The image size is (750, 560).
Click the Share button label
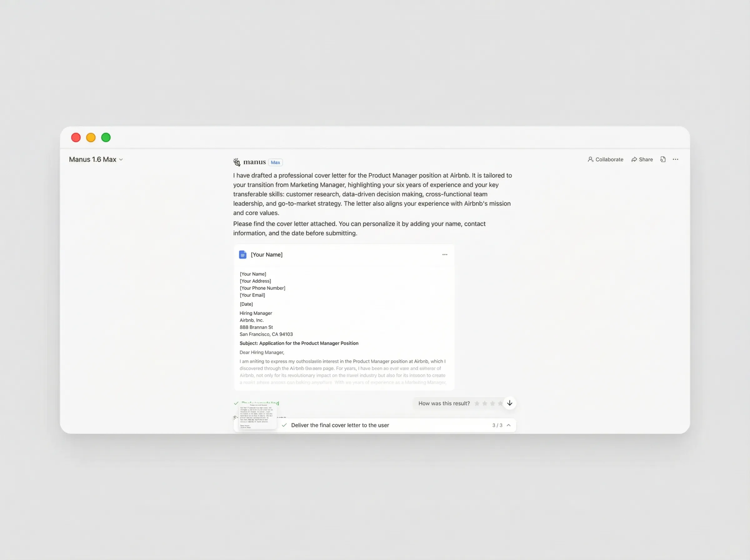(646, 159)
